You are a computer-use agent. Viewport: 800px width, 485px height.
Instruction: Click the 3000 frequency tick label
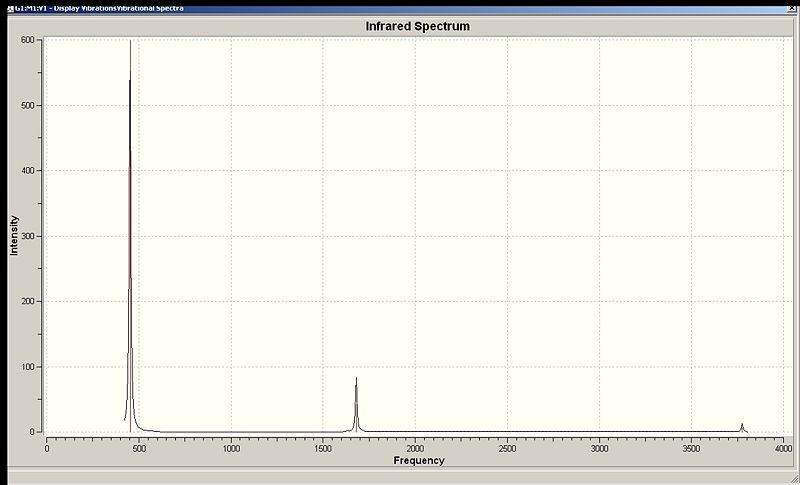[599, 449]
